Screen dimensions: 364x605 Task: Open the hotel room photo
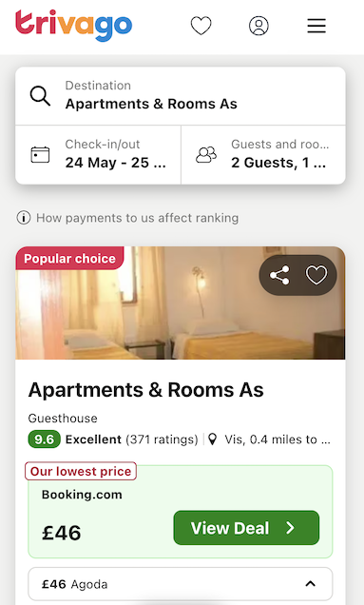[180, 302]
